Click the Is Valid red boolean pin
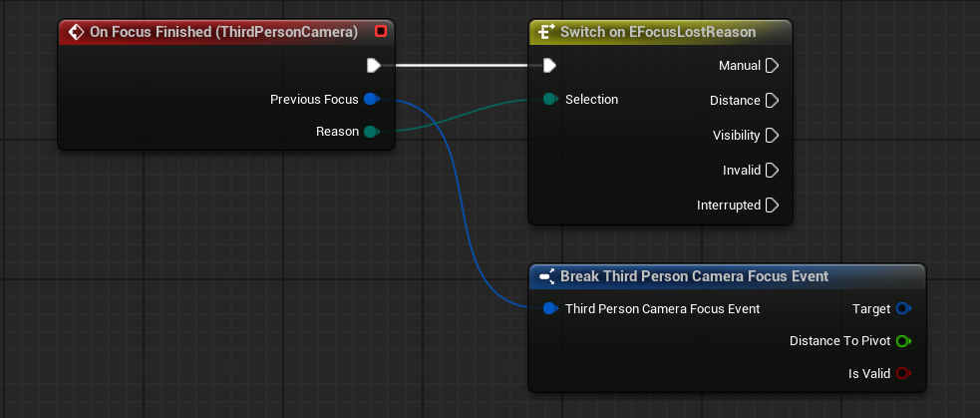The width and height of the screenshot is (980, 418). (x=903, y=374)
